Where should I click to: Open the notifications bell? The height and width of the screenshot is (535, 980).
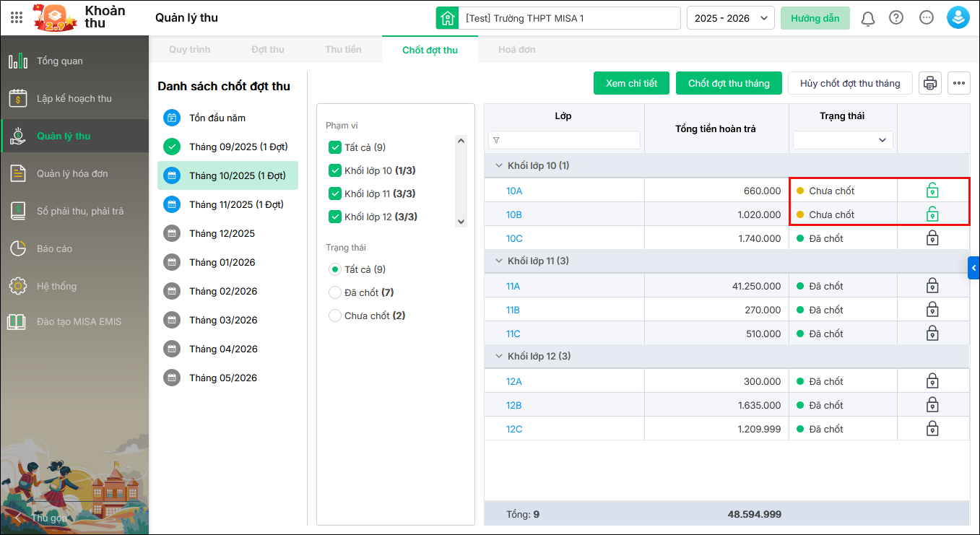868,18
